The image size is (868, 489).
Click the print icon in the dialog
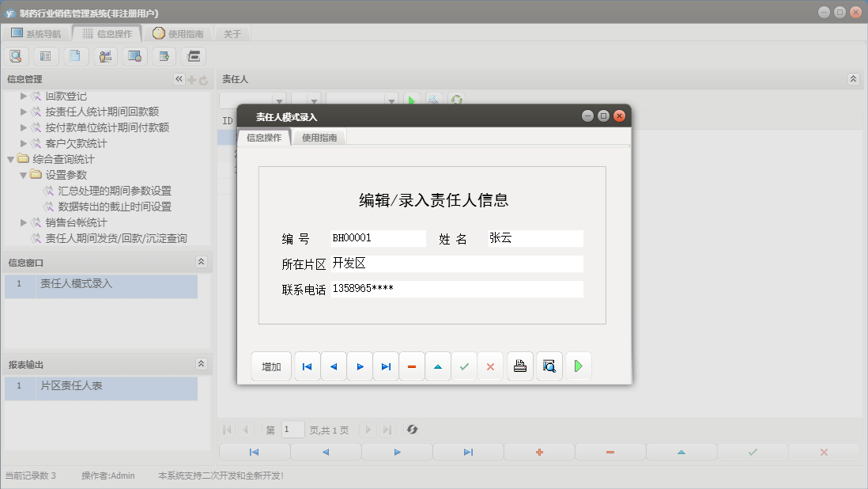tap(519, 366)
